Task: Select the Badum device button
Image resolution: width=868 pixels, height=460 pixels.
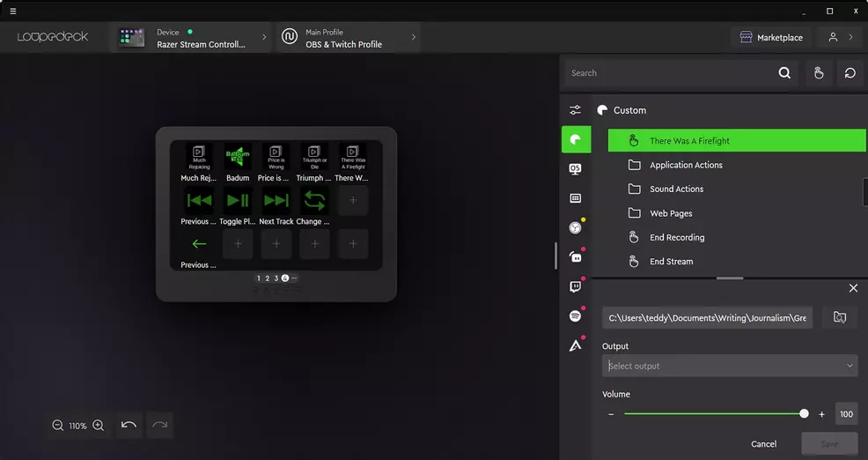Action: click(238, 158)
